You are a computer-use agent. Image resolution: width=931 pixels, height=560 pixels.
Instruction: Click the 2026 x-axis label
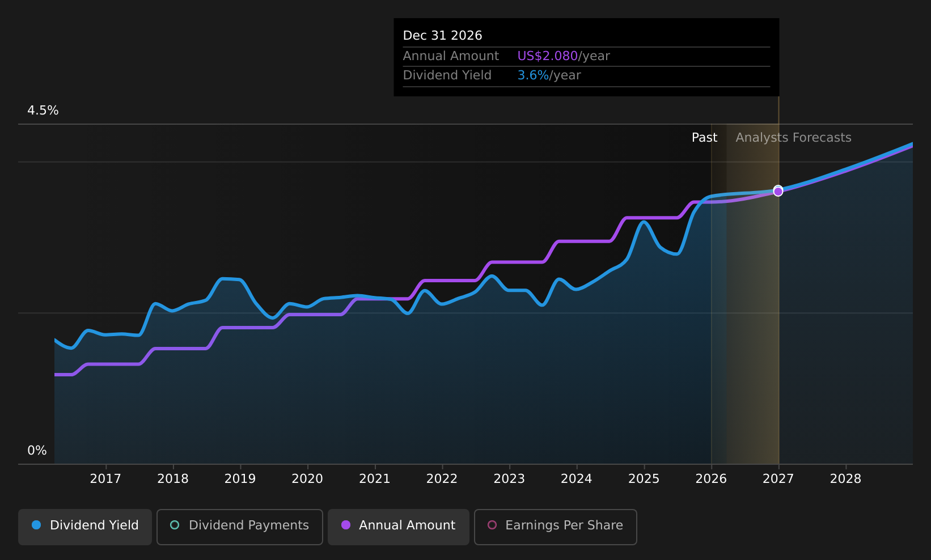711,479
